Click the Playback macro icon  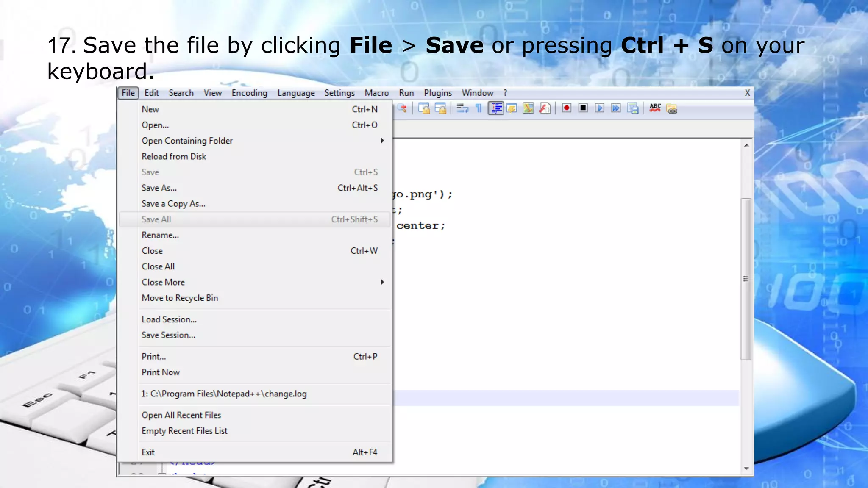click(599, 108)
